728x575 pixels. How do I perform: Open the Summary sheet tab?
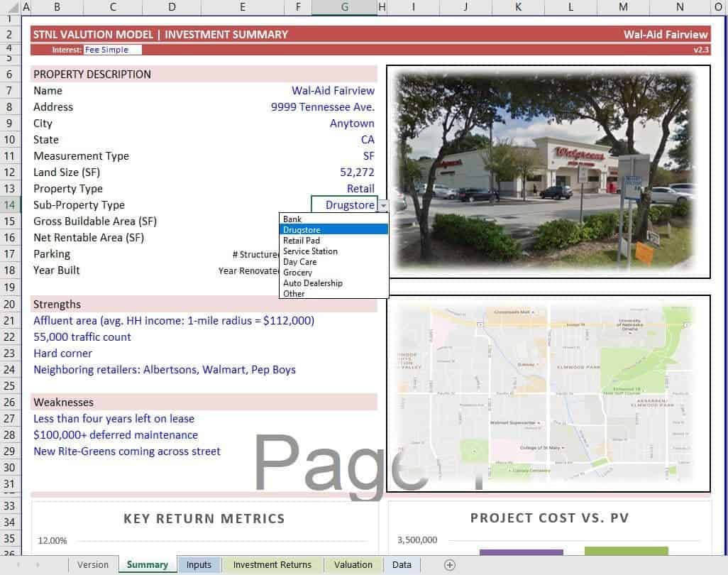tap(147, 565)
